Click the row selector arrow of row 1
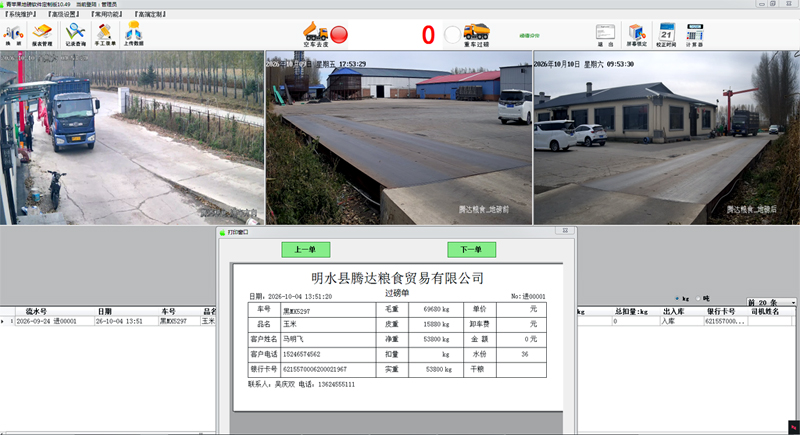This screenshot has height=435, width=800. click(3, 321)
